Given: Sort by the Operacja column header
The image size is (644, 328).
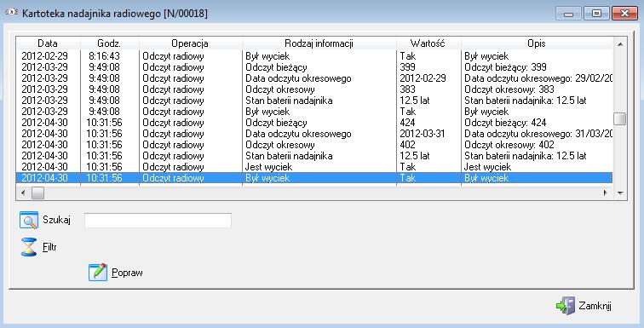Looking at the screenshot, I should tap(190, 43).
